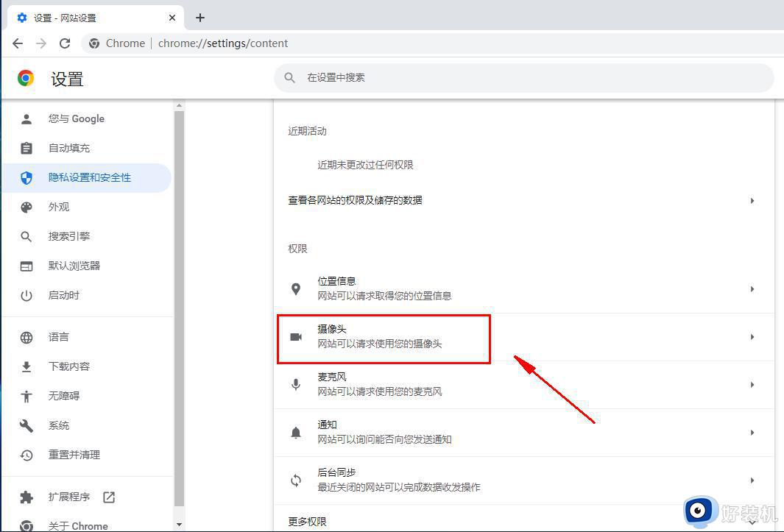This screenshot has height=532, width=784.
Task: Expand 查看各网站的权限及储存的数据
Action: pyautogui.click(x=752, y=200)
